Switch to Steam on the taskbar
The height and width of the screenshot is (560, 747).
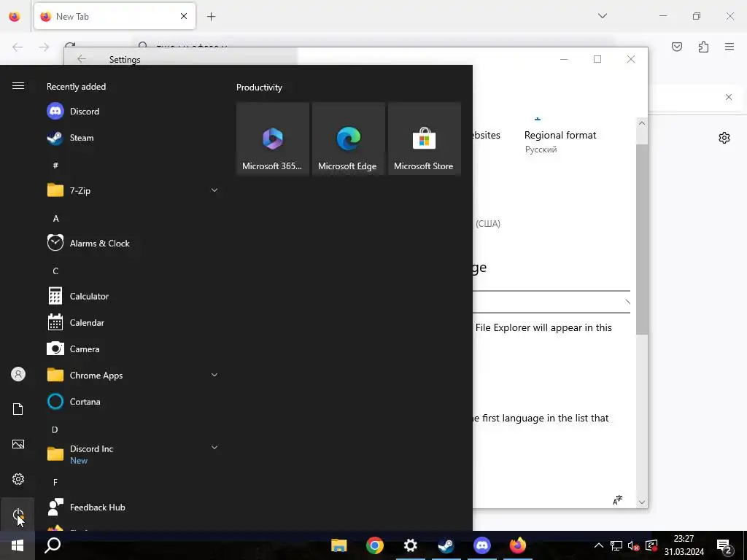click(446, 545)
